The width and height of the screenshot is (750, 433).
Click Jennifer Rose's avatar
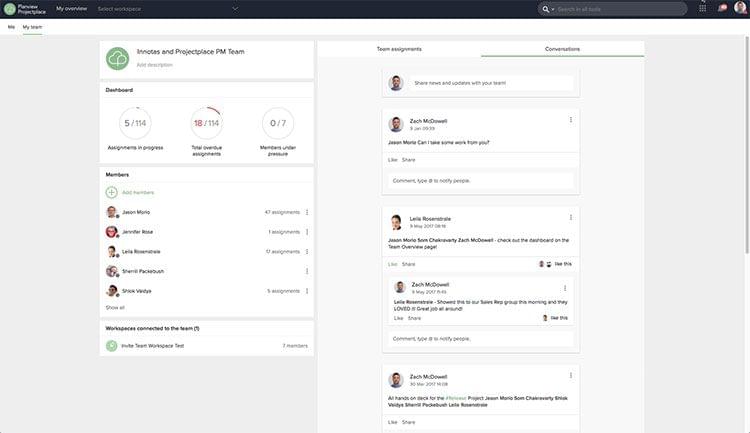click(111, 232)
